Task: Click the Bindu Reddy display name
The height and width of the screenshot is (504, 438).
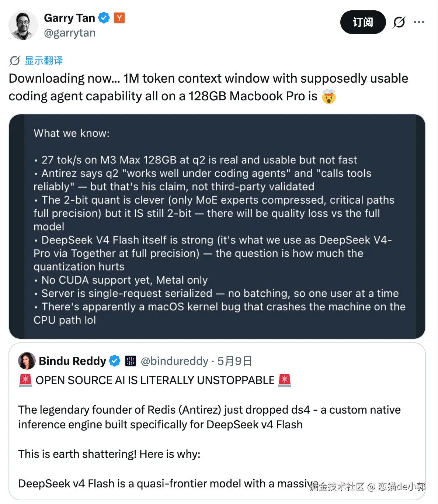Action: 72,361
